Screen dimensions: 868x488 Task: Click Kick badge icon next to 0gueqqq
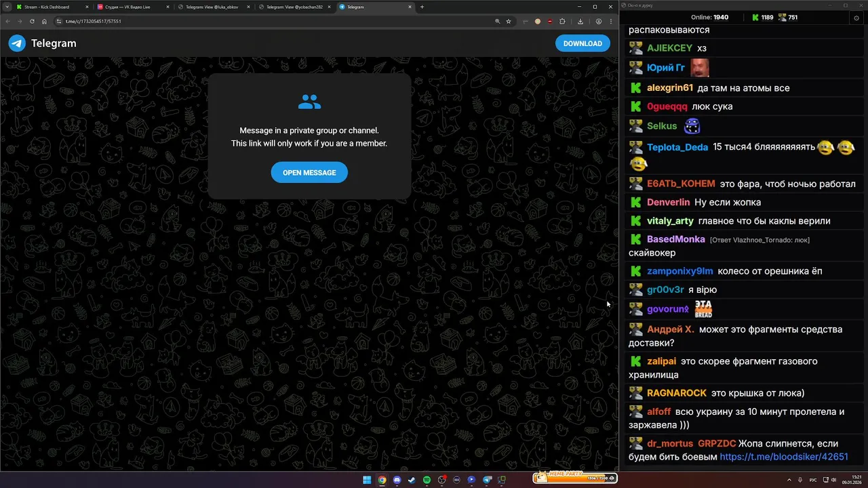pos(635,106)
